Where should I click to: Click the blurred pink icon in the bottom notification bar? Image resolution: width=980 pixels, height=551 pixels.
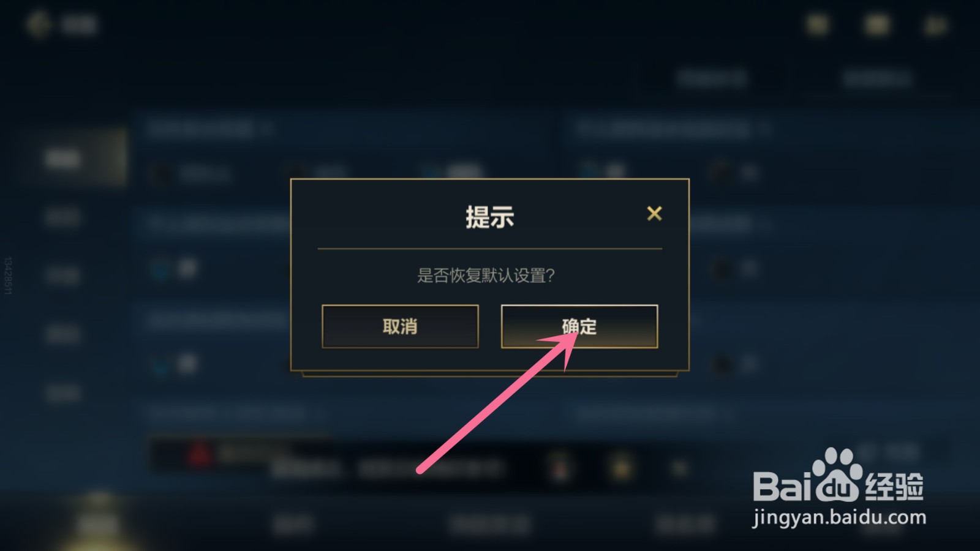click(x=560, y=468)
